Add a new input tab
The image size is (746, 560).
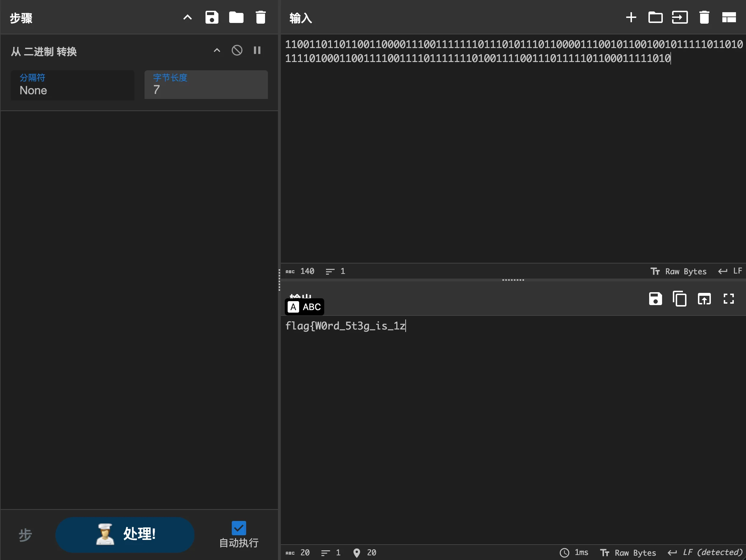631,17
